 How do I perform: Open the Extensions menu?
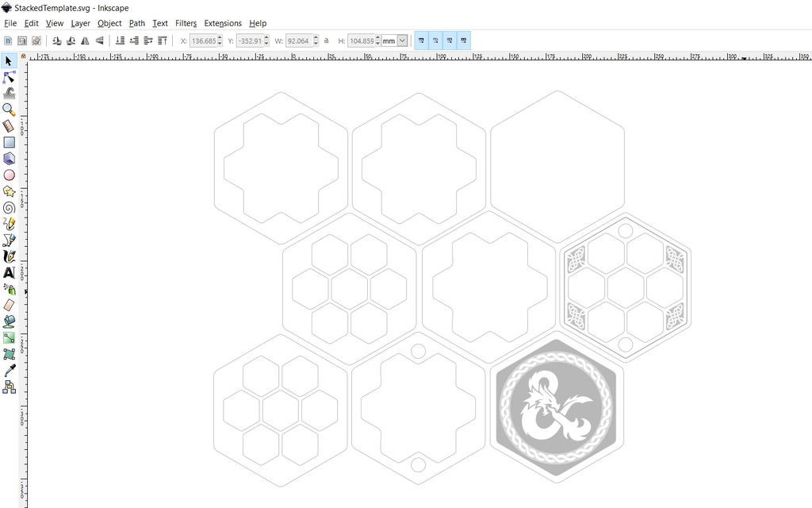tap(223, 23)
